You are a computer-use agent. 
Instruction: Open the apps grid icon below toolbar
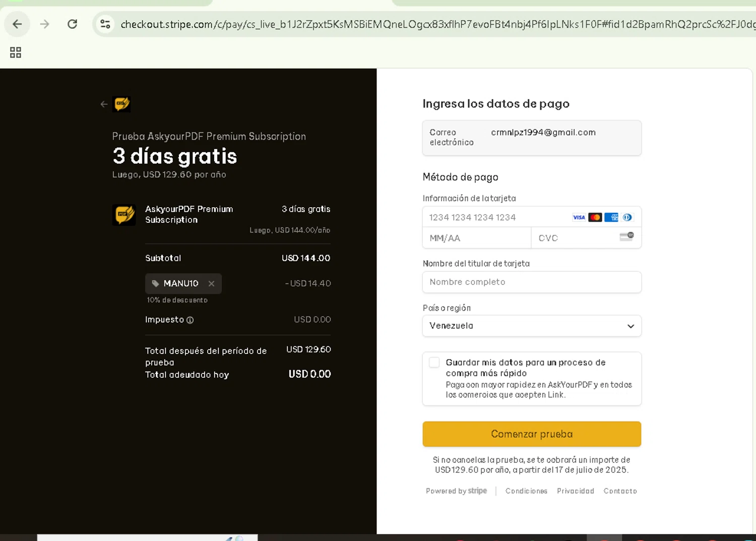(x=16, y=52)
